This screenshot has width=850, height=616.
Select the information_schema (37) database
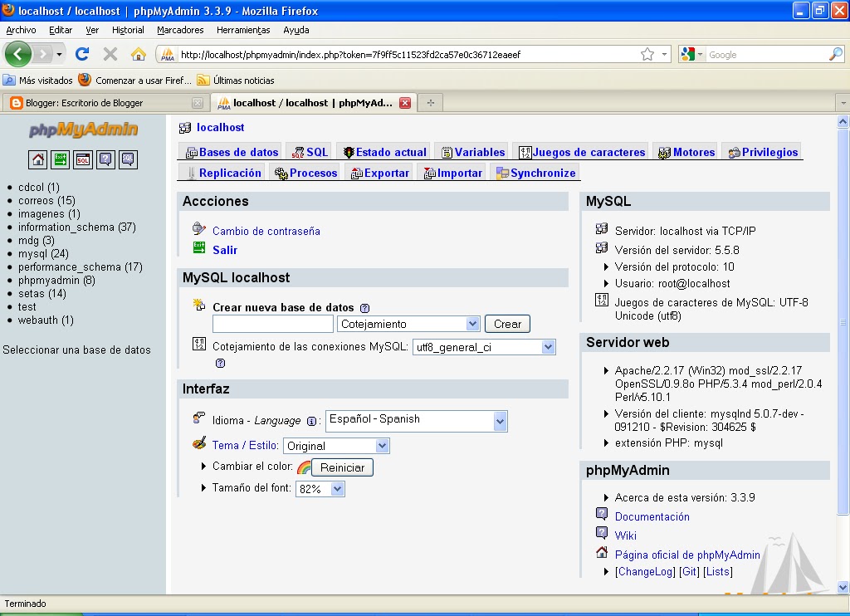tap(77, 227)
